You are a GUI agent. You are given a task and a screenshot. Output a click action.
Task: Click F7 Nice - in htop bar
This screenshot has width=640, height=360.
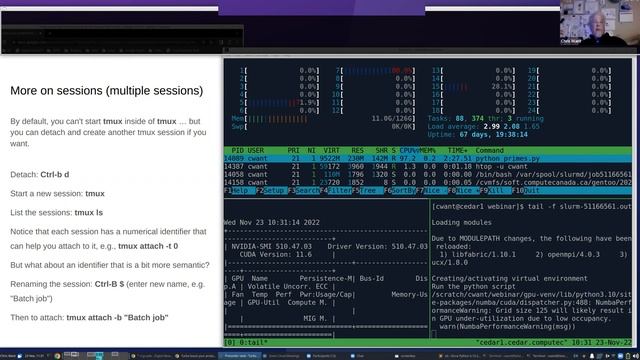(x=431, y=191)
